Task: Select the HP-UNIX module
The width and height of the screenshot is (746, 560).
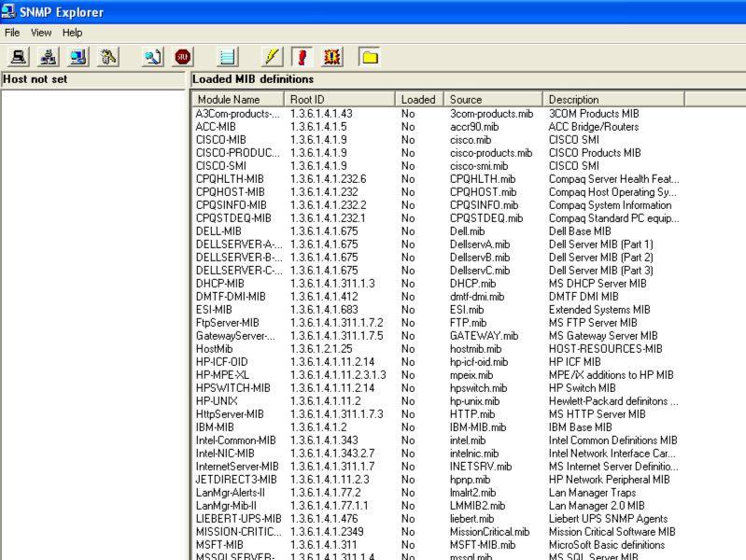Action: point(217,401)
